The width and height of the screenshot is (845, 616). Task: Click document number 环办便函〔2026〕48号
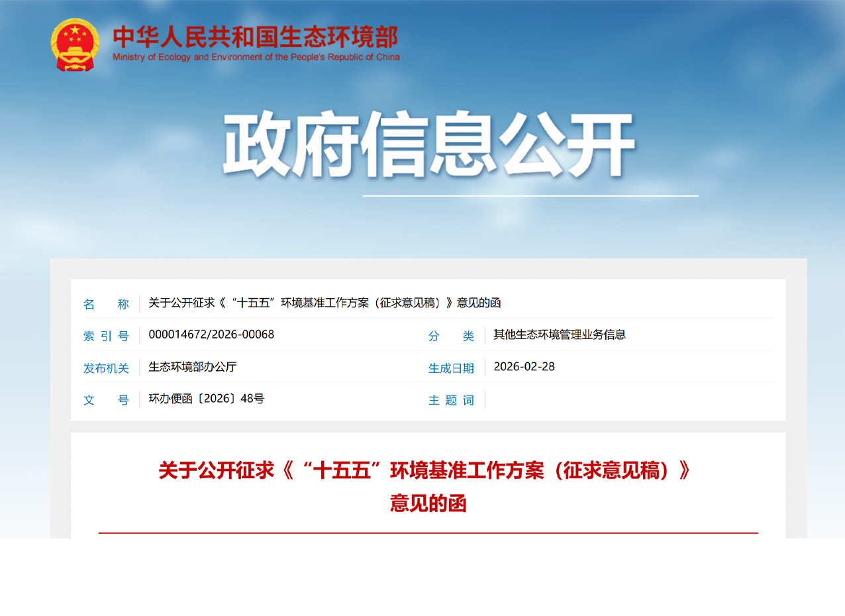(x=206, y=398)
